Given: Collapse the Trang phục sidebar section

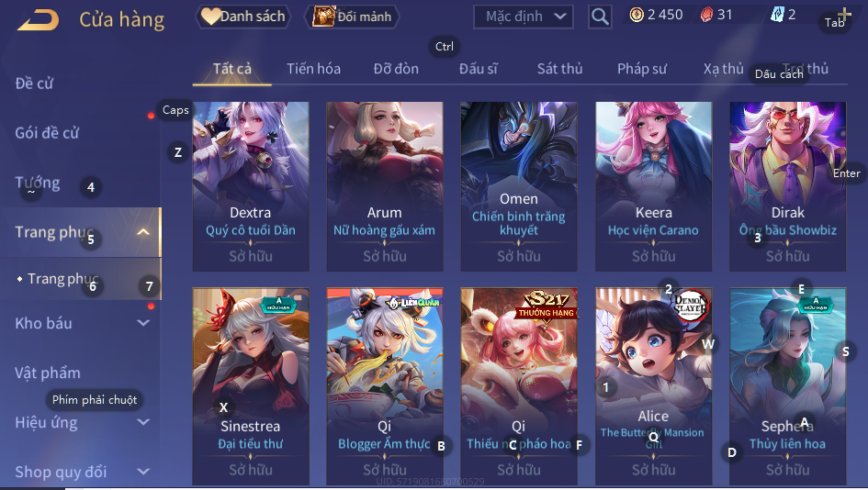Looking at the screenshot, I should coord(143,232).
